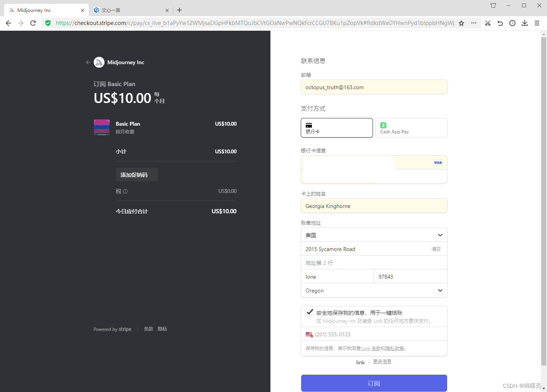The width and height of the screenshot is (547, 392).
Task: Close the 文心一言 tab
Action: [x=167, y=10]
